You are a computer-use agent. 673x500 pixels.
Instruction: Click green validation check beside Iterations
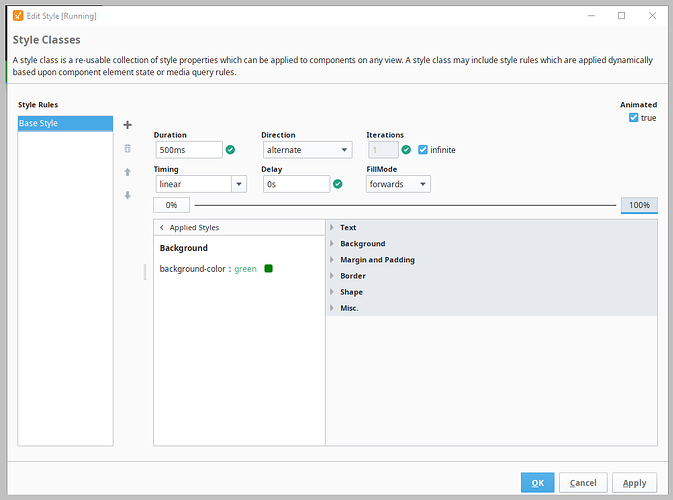(406, 150)
